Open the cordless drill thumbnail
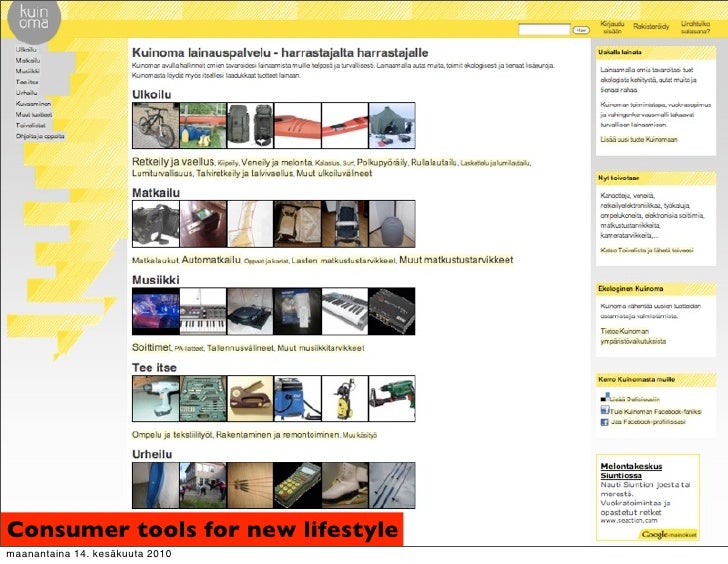 (156, 399)
